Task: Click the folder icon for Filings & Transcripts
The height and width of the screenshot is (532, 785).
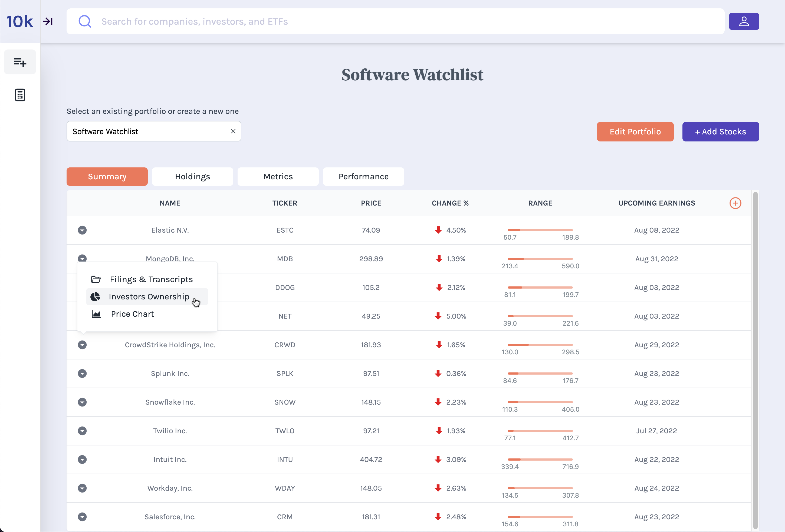Action: tap(96, 279)
